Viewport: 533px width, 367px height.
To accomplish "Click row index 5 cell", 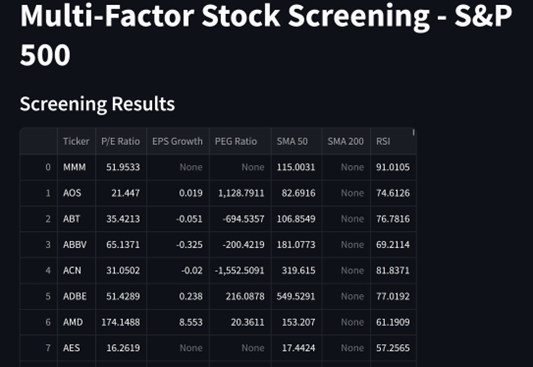I will 39,296.
